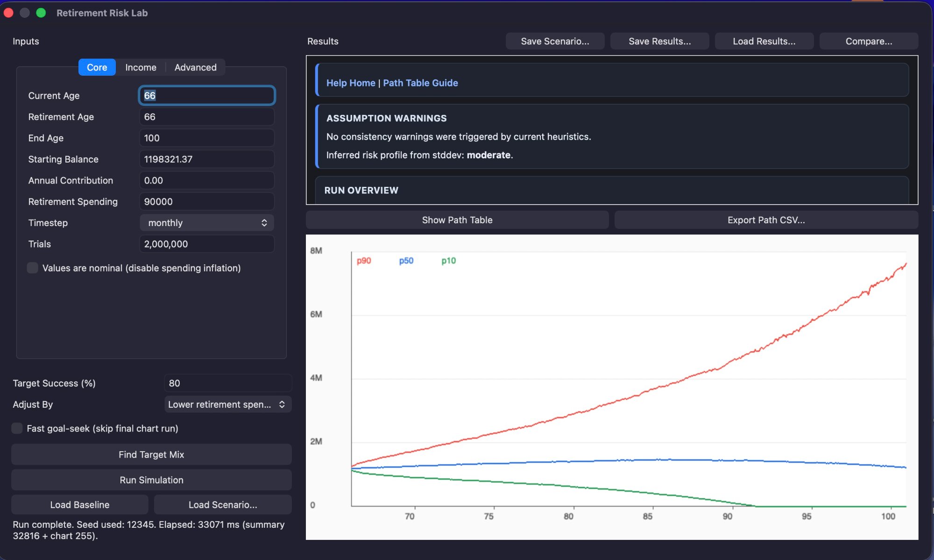This screenshot has width=934, height=560.
Task: Click the Save Scenario button
Action: pyautogui.click(x=555, y=41)
